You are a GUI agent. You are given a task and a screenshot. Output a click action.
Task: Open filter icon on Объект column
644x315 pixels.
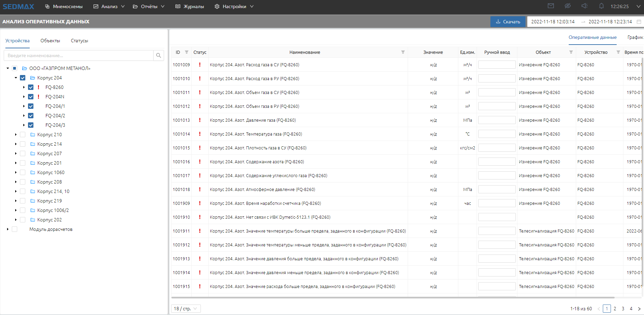pyautogui.click(x=571, y=52)
